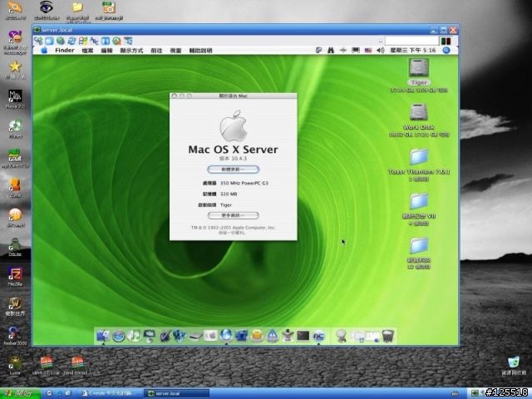Select the foobar2000 shortcut on the Windows desktop

click(15, 335)
